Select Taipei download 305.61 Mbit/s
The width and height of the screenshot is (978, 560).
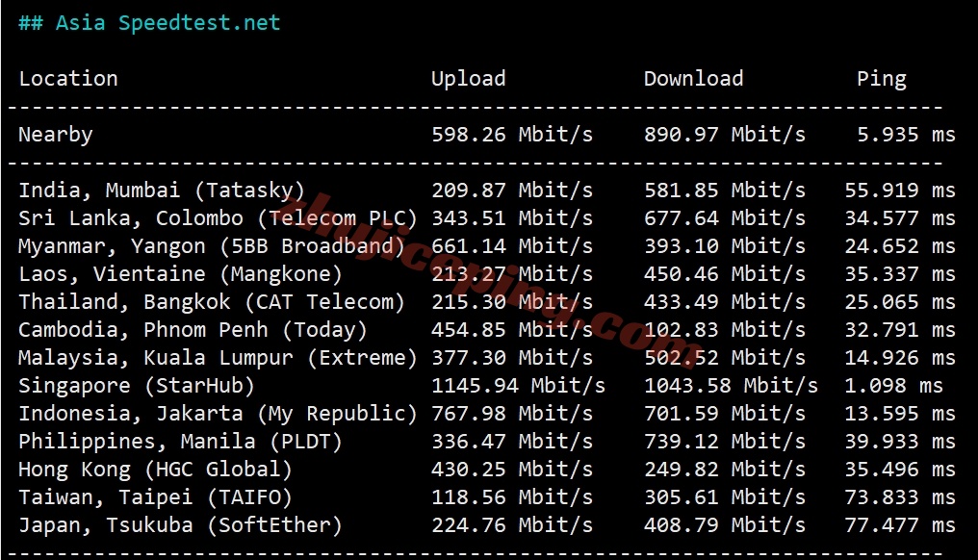point(725,497)
